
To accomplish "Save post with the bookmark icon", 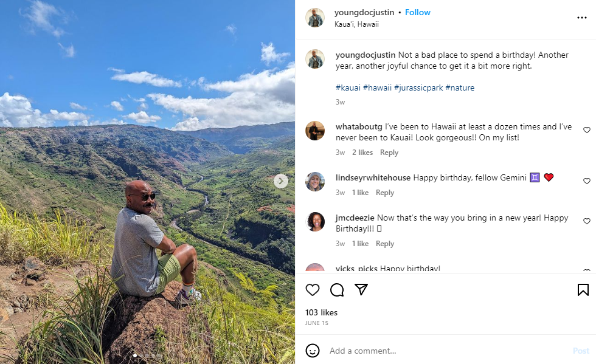I will (583, 290).
